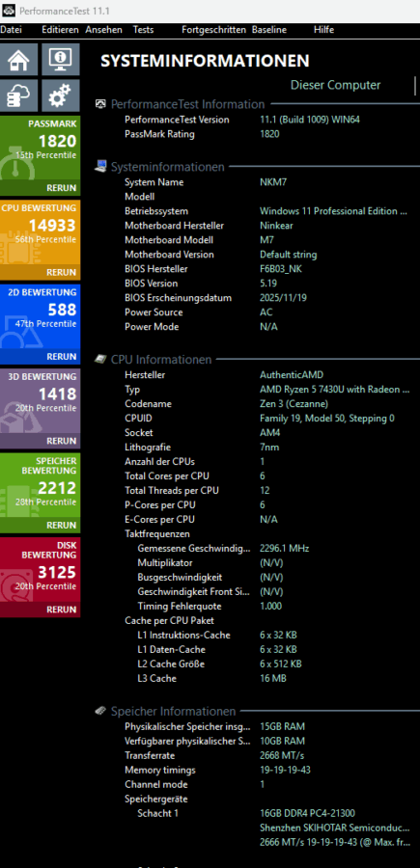The image size is (420, 868).
Task: Rerun the Speicher Bewertung test
Action: click(62, 525)
